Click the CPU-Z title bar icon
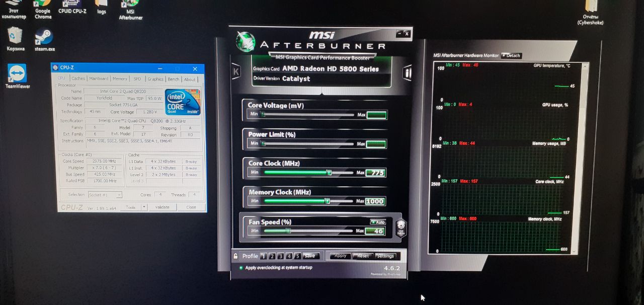 point(55,68)
